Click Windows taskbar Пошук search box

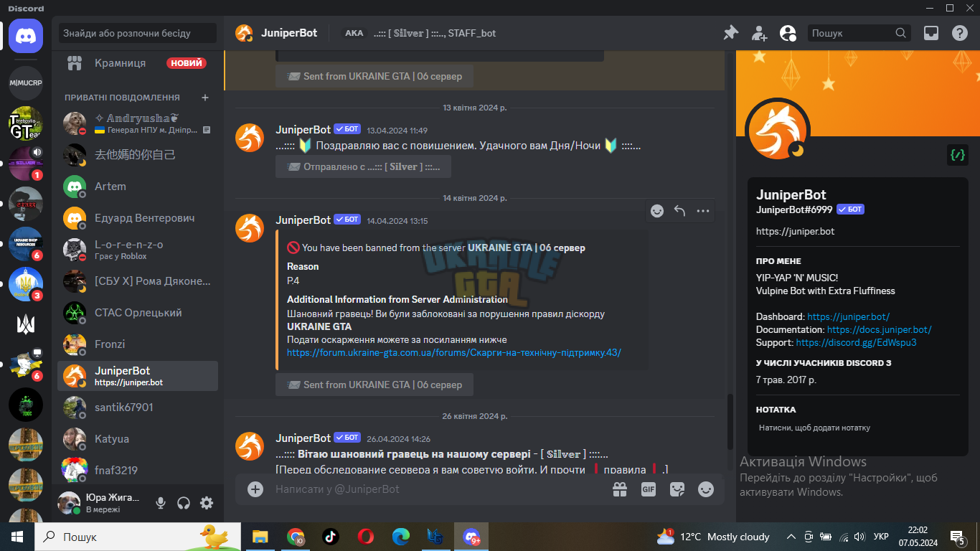[x=137, y=537]
